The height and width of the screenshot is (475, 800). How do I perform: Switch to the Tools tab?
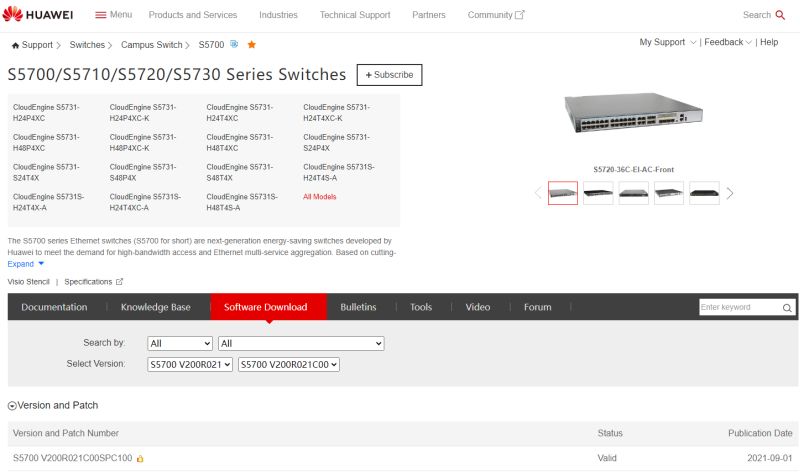421,307
